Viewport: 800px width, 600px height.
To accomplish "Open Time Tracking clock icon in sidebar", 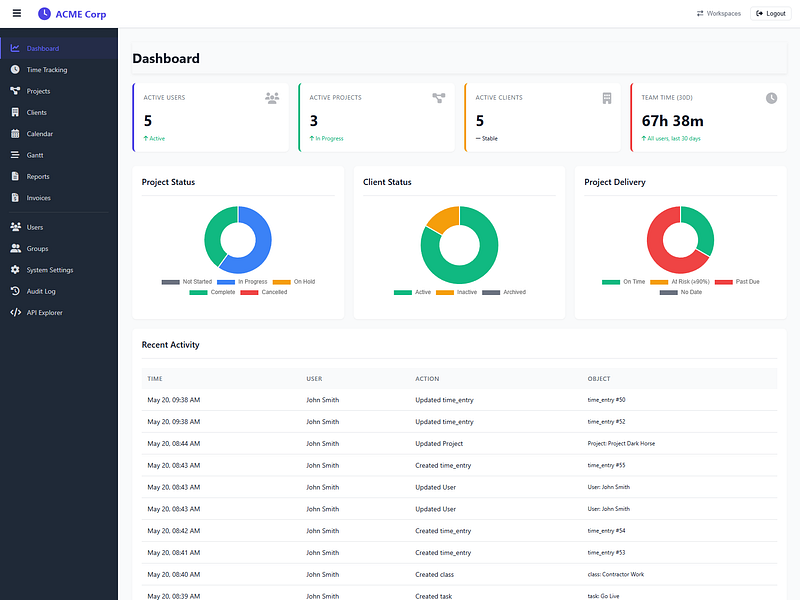I will 15,69.
